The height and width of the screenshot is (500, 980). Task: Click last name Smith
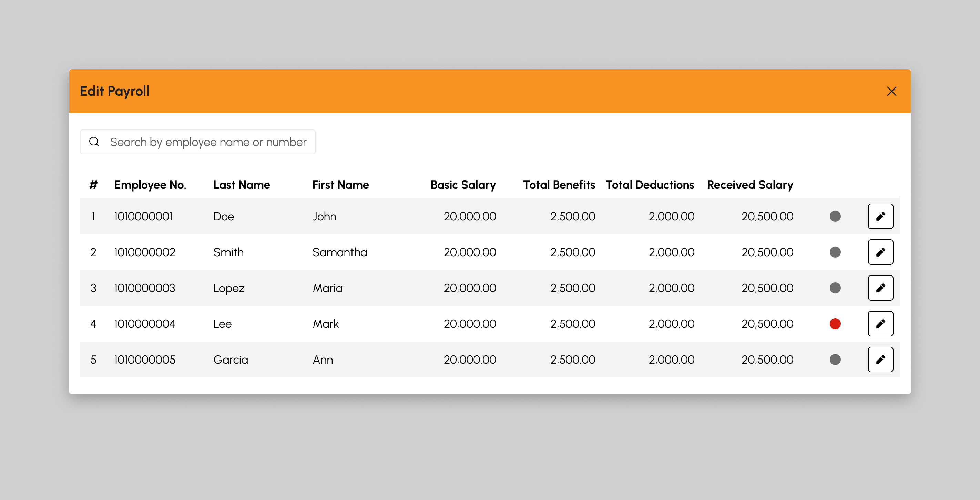pos(228,252)
